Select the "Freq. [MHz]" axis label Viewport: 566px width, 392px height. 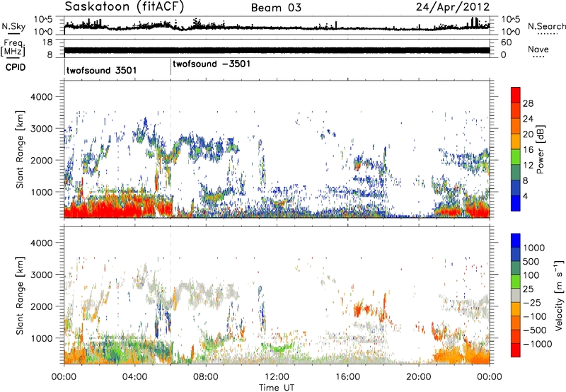tap(13, 47)
